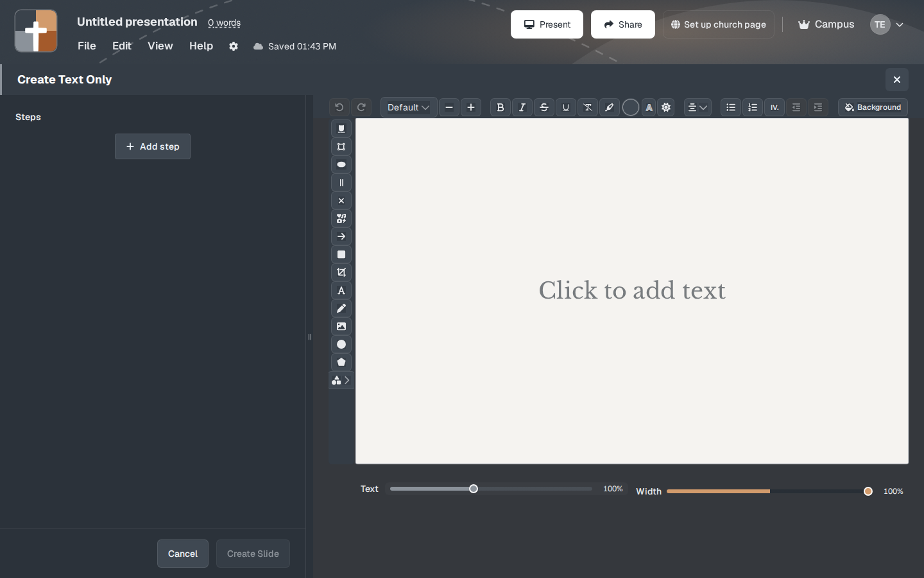The height and width of the screenshot is (578, 924).
Task: Open the View menu
Action: pyautogui.click(x=160, y=46)
